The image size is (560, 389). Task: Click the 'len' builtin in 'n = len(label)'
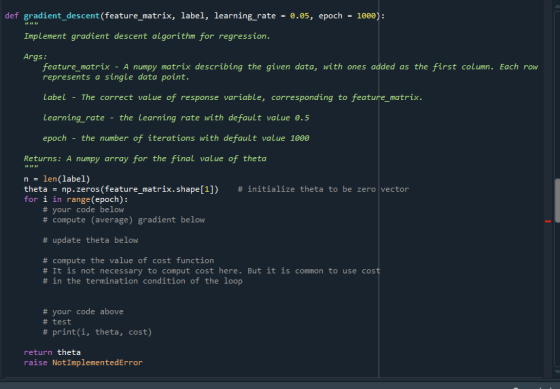(x=50, y=179)
